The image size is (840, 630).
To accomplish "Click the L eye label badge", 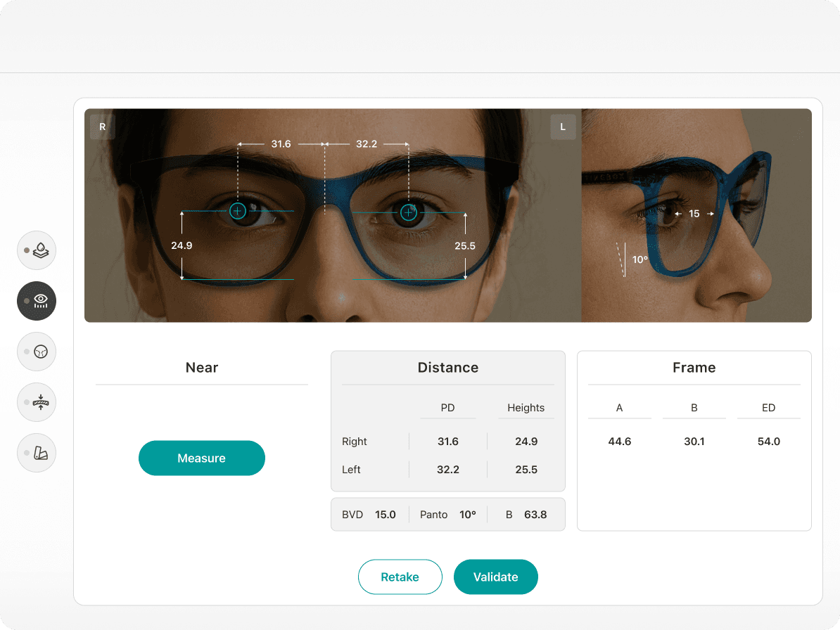I will click(x=563, y=127).
